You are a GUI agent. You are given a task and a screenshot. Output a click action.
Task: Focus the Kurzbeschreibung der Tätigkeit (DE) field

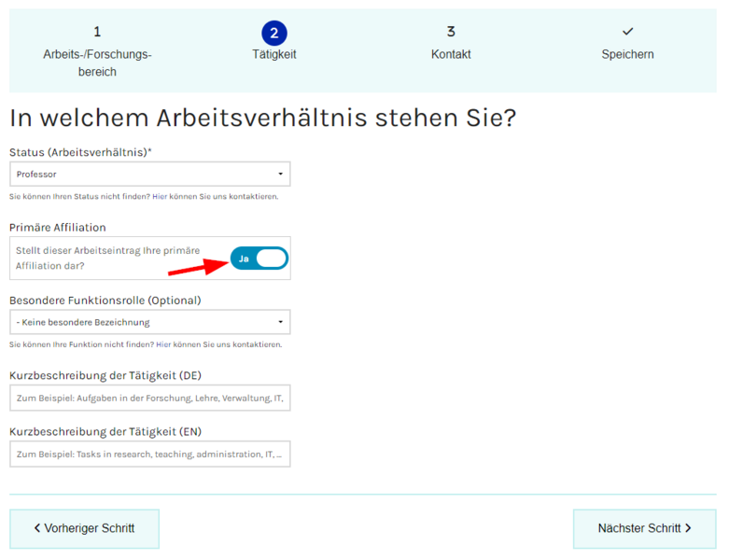(149, 399)
